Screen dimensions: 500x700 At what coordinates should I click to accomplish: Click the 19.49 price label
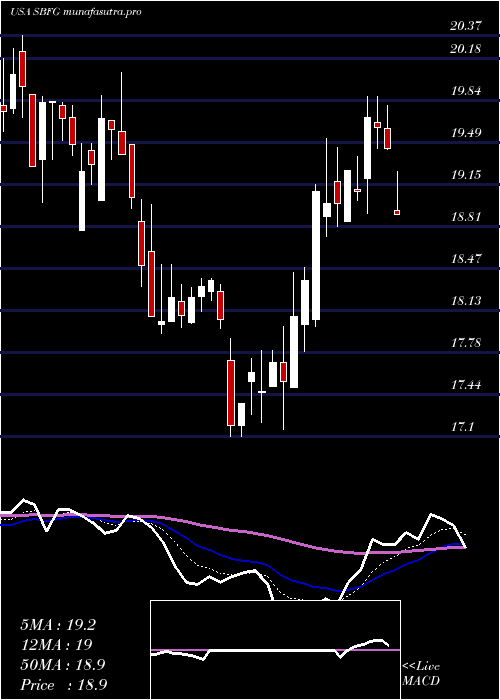[466, 133]
